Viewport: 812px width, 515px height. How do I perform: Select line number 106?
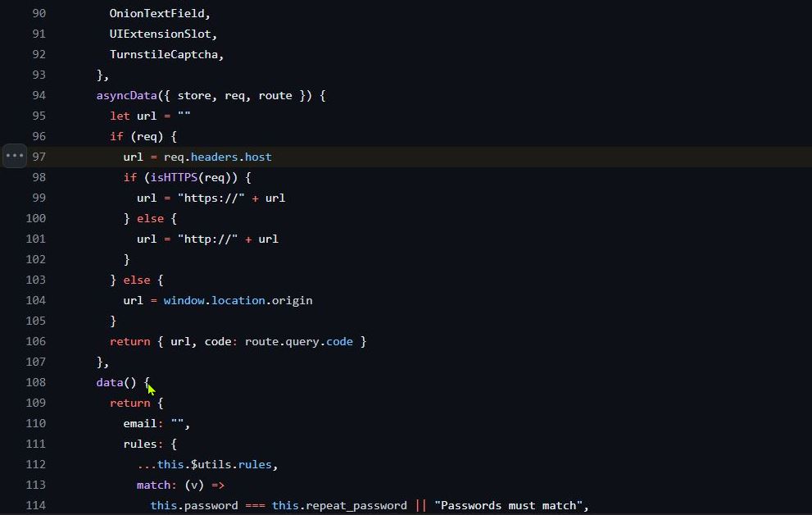[x=36, y=341]
